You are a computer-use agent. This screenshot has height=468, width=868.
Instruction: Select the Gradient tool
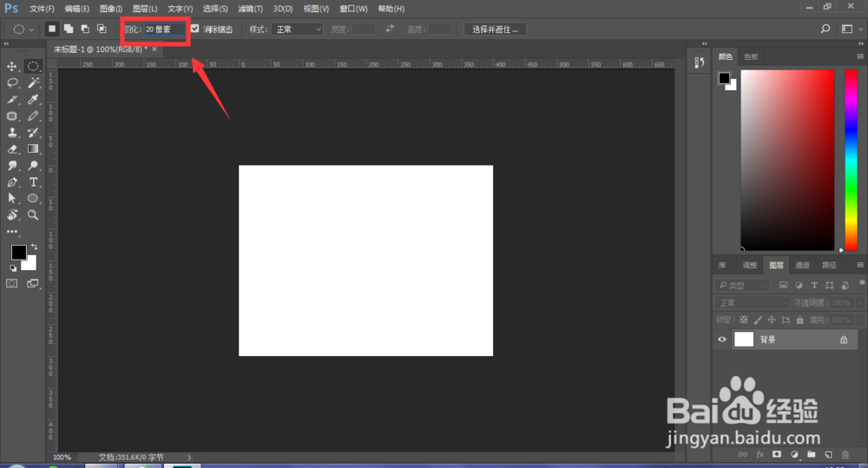point(33,149)
